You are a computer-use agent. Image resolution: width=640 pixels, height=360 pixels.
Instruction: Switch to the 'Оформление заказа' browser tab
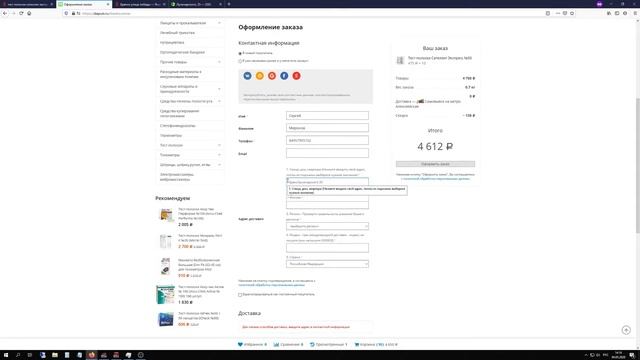click(x=84, y=4)
